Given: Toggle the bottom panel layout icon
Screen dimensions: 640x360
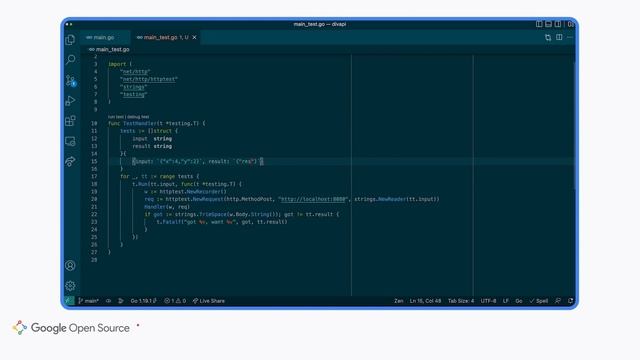Looking at the screenshot, I should click(x=549, y=24).
